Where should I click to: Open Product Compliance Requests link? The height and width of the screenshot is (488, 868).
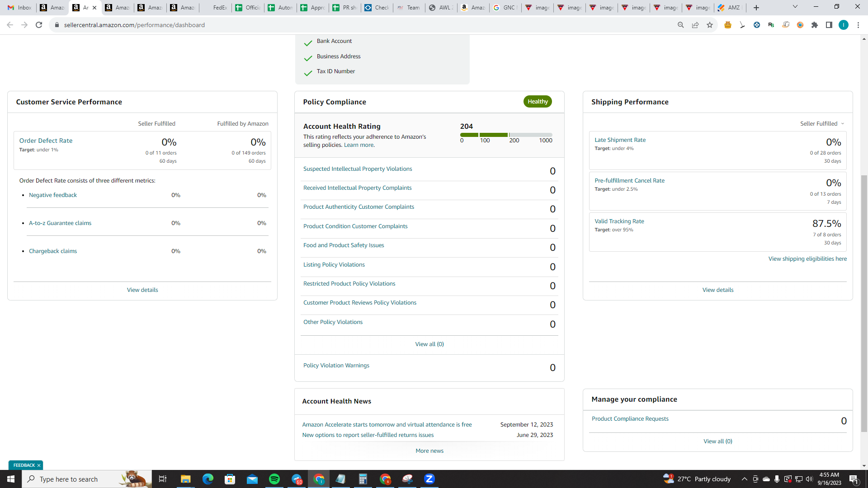point(630,419)
